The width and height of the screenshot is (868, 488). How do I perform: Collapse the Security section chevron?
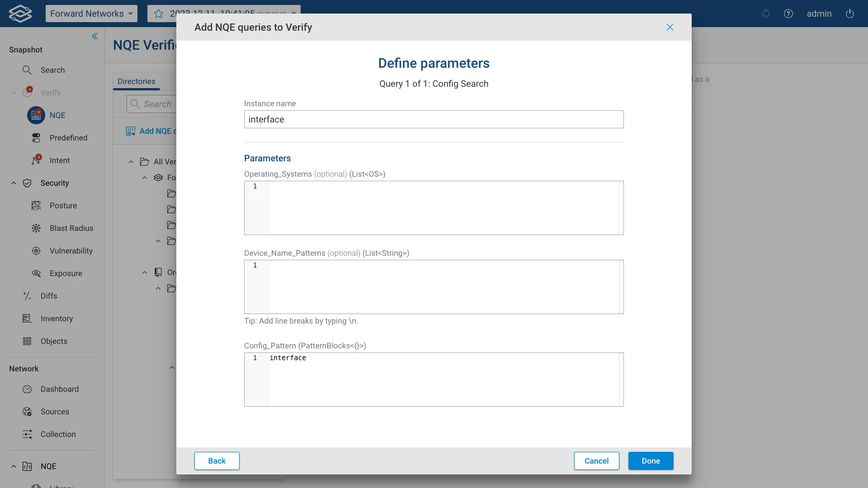14,183
